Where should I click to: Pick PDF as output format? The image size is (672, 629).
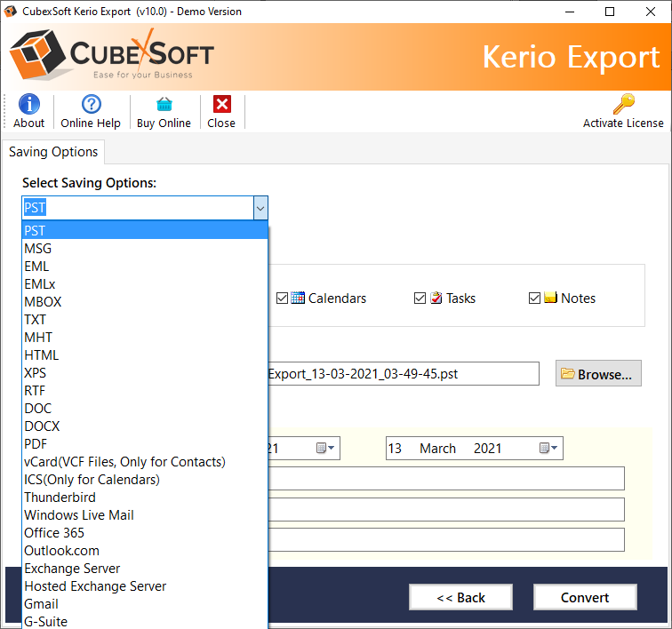coord(145,444)
